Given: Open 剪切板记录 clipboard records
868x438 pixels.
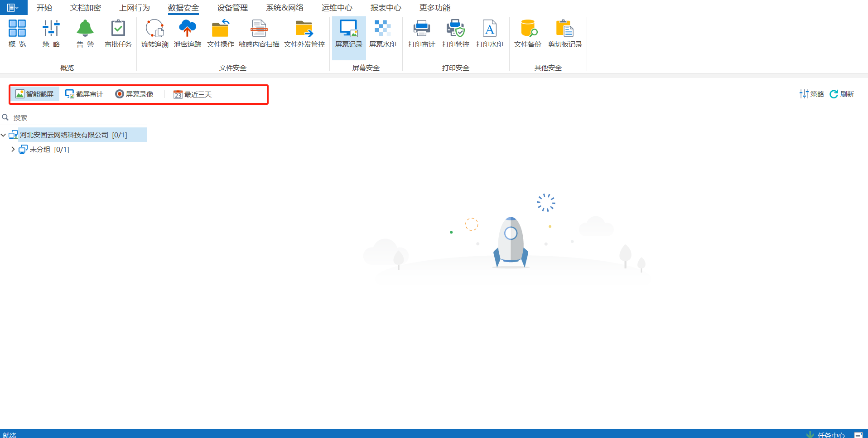Looking at the screenshot, I should [x=565, y=34].
